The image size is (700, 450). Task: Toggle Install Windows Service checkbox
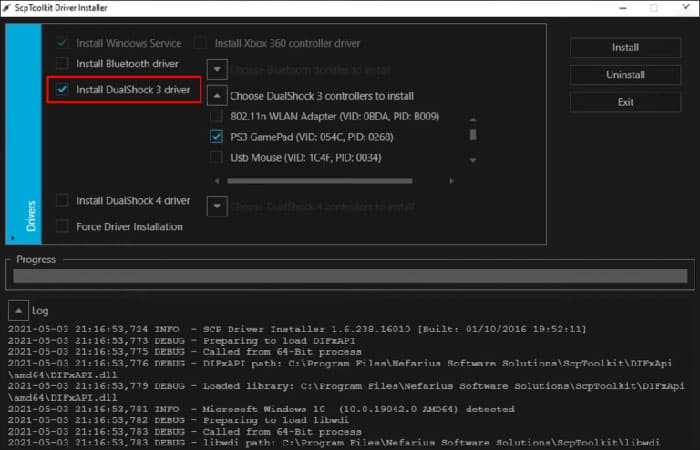[x=62, y=43]
